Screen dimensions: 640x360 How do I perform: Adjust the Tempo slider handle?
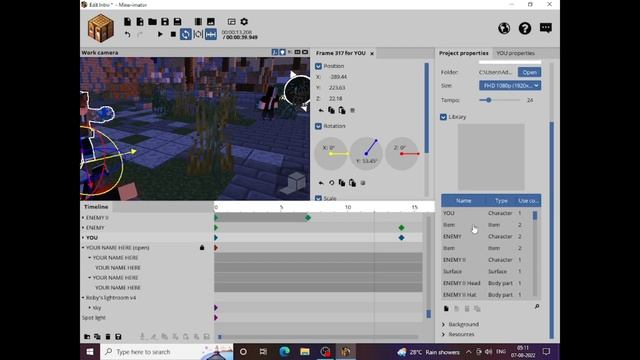point(488,100)
